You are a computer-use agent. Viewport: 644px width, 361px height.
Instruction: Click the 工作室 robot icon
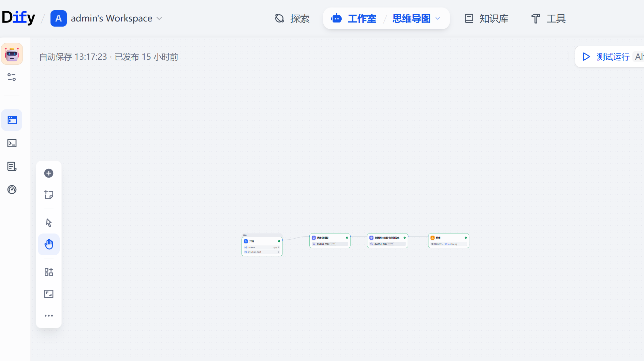[337, 18]
